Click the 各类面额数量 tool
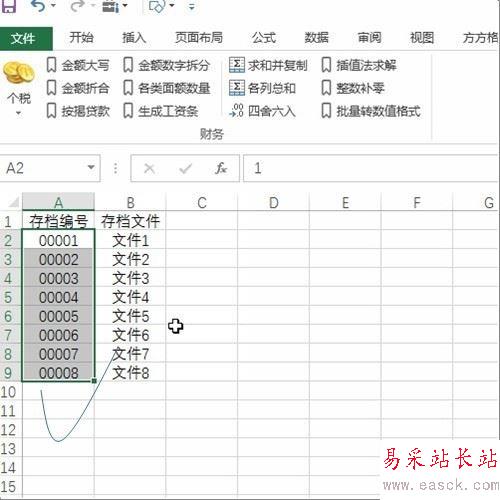500x500 pixels. 166,88
